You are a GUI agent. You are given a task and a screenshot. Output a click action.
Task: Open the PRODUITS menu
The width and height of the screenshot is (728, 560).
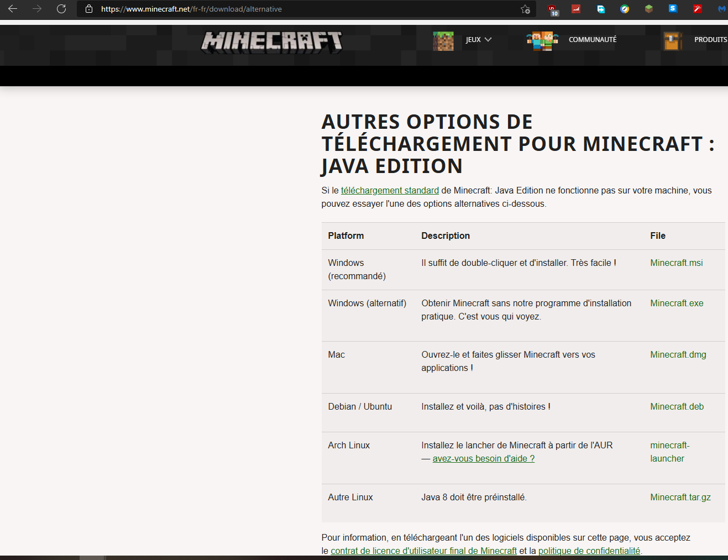711,40
